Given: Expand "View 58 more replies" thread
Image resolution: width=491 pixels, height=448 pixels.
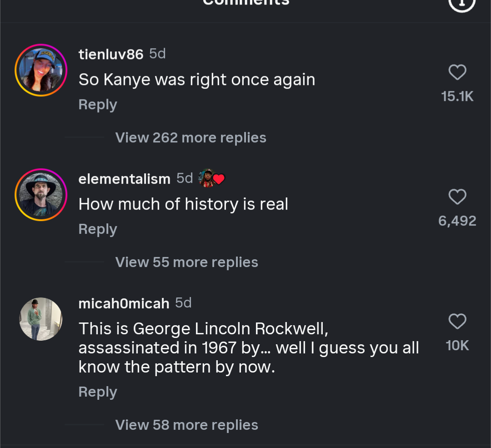Looking at the screenshot, I should (186, 425).
